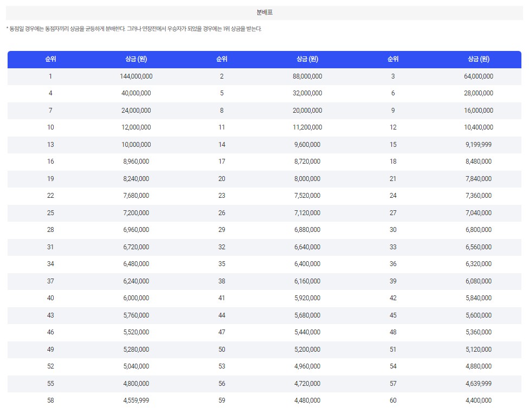Click the 7,840,000 cell
Viewport: 529px width, 420px height.
pyautogui.click(x=479, y=178)
